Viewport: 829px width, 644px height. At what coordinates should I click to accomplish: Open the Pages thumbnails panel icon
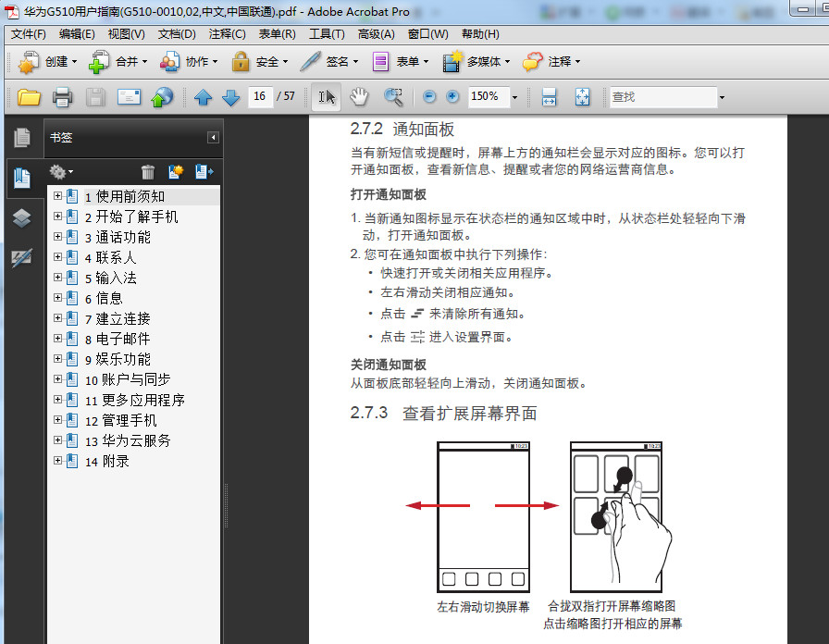pos(21,137)
